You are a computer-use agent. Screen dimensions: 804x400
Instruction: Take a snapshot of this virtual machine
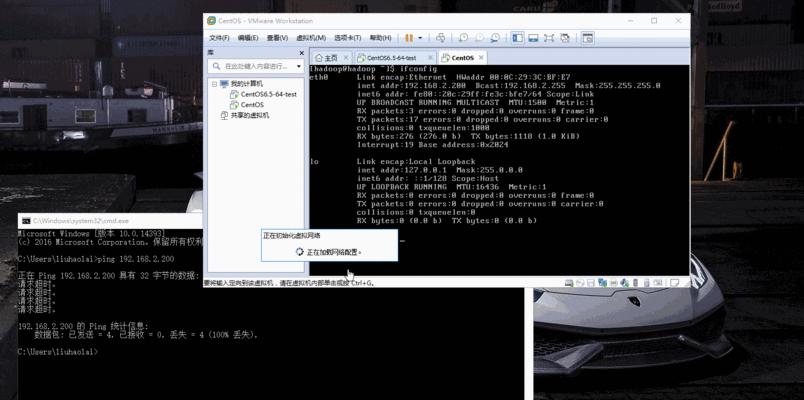(x=464, y=38)
